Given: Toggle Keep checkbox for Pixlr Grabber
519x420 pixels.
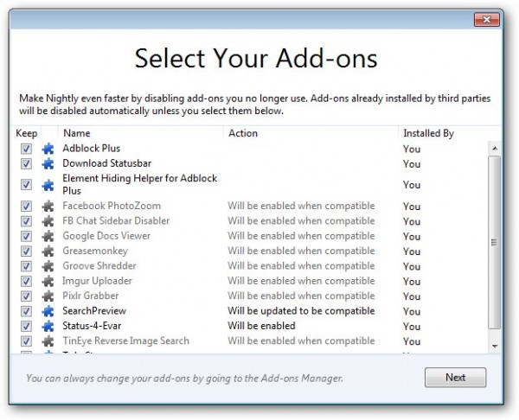Looking at the screenshot, I should [x=26, y=296].
